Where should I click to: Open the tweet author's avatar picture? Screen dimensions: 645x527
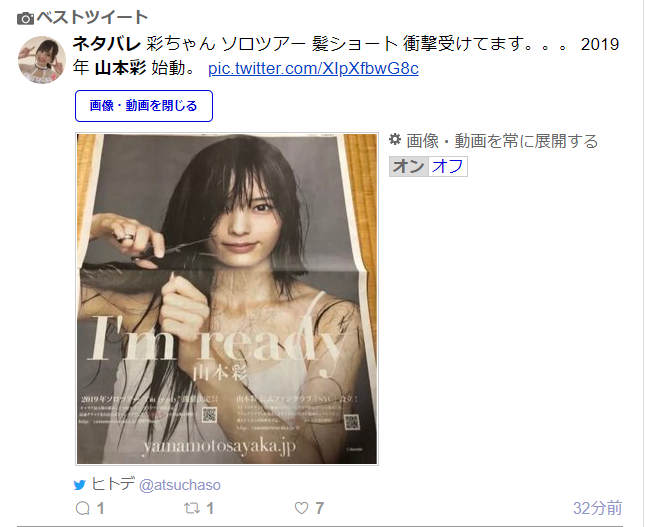[x=42, y=60]
